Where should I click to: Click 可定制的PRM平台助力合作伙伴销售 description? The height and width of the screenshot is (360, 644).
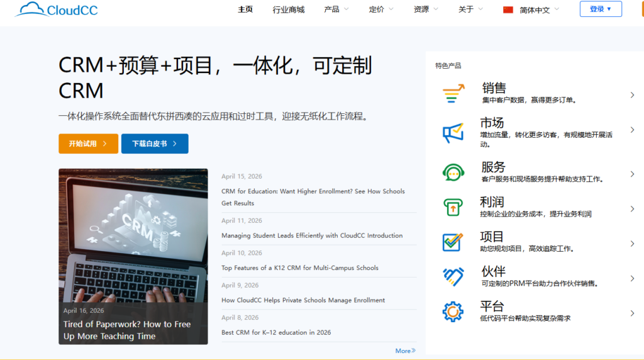[539, 283]
